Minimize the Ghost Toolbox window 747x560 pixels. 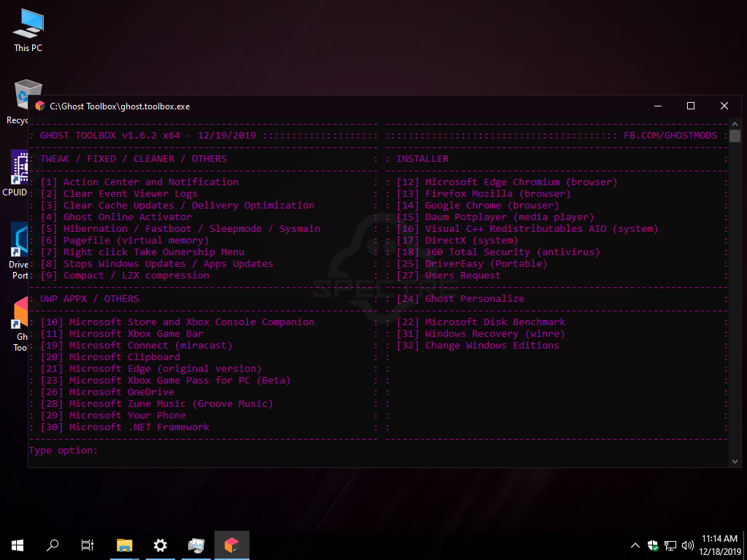pyautogui.click(x=658, y=106)
